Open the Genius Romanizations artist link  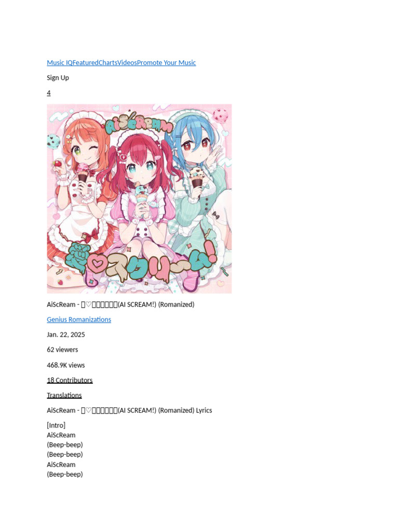click(79, 320)
